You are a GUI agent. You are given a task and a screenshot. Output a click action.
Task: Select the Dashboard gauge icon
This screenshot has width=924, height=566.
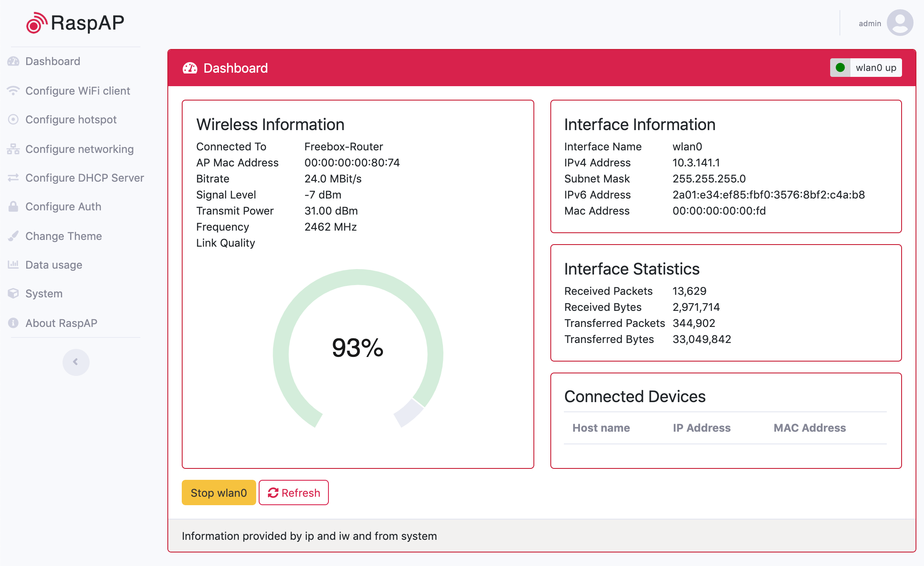[13, 61]
